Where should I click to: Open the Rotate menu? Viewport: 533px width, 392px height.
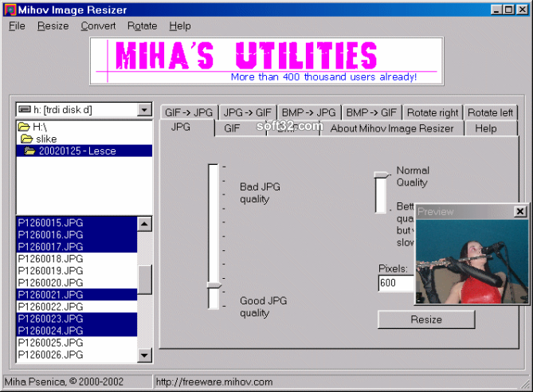click(x=142, y=25)
